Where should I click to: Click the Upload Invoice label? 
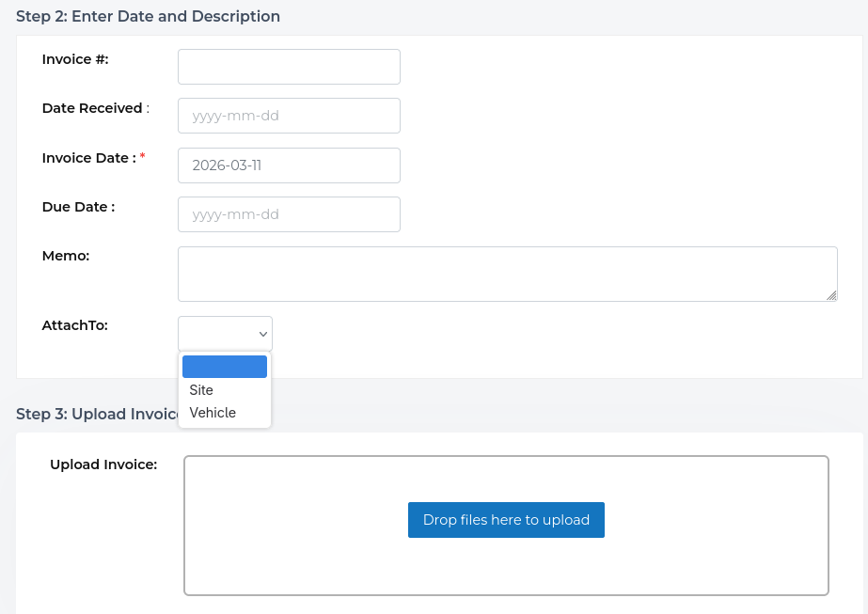103,464
